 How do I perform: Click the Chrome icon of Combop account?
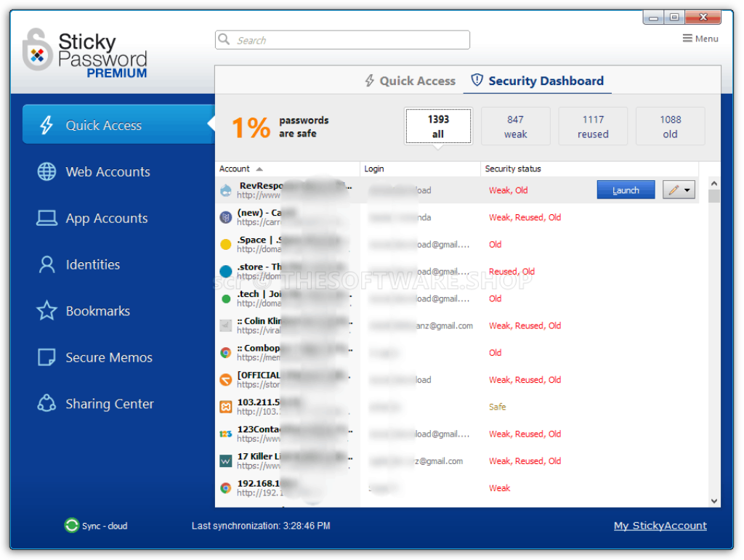(x=226, y=353)
